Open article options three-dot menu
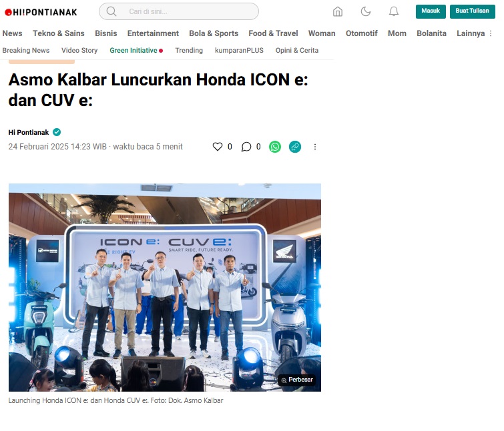 pyautogui.click(x=315, y=147)
